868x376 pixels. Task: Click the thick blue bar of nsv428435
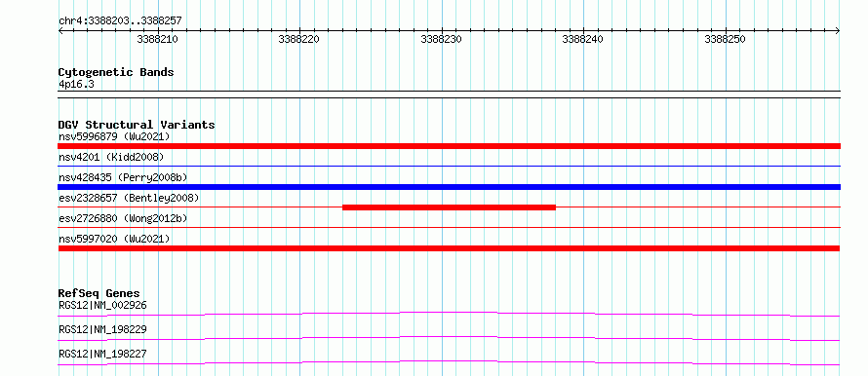450,187
